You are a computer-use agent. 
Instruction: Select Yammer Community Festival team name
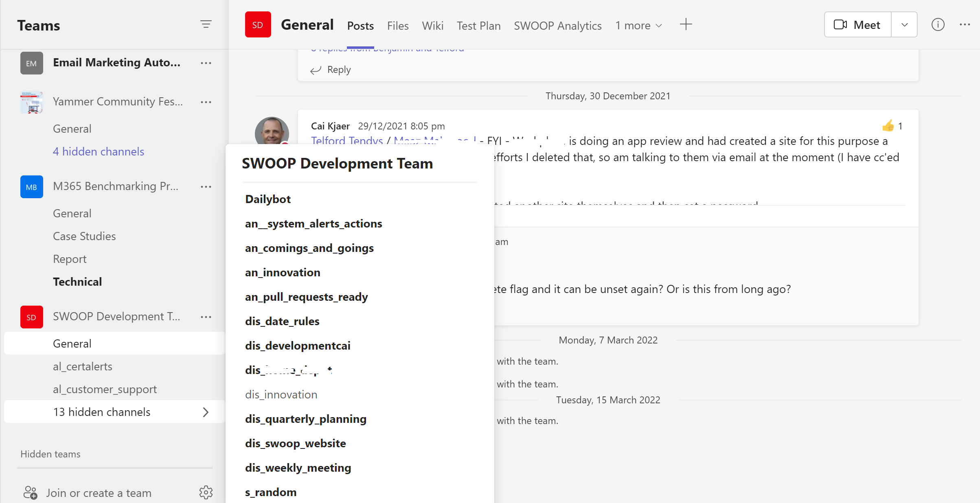118,101
